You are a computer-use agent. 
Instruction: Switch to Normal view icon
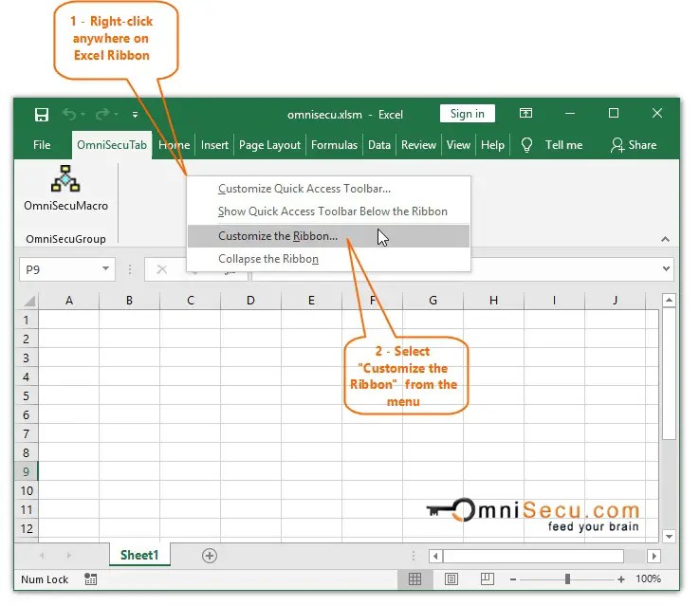[x=414, y=579]
